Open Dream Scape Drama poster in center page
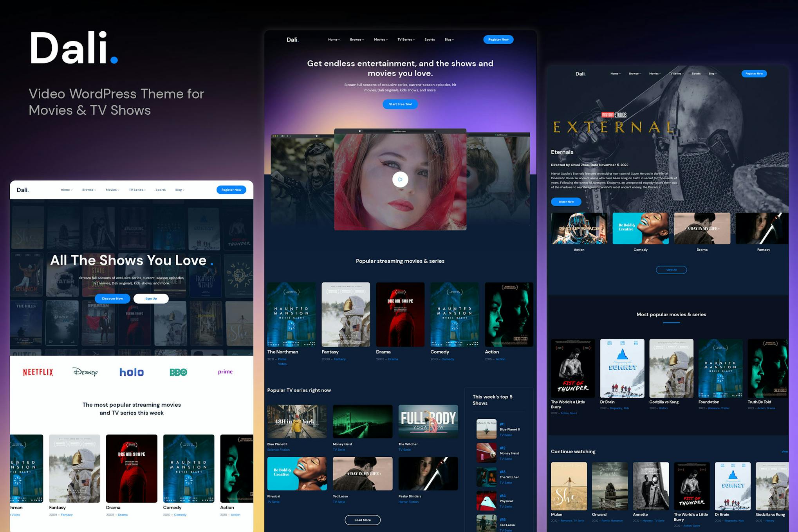The width and height of the screenshot is (798, 532). 400,314
